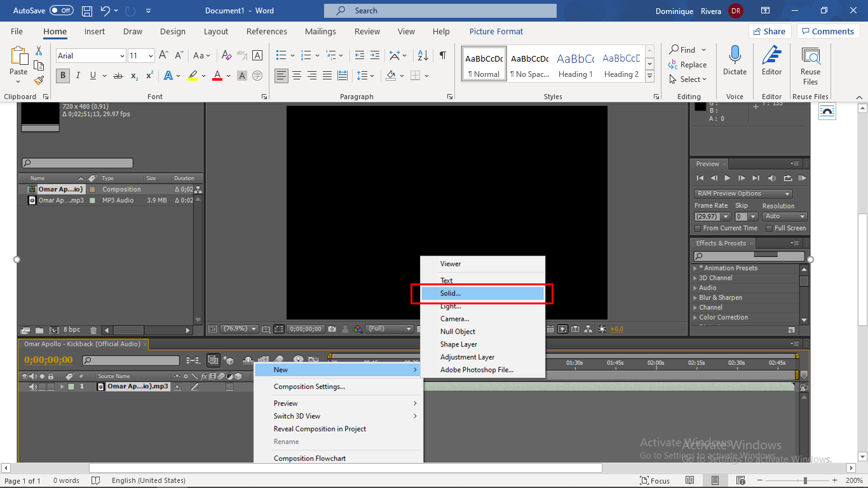Launch the Editor tool in the ribbon
868x488 pixels.
click(771, 61)
